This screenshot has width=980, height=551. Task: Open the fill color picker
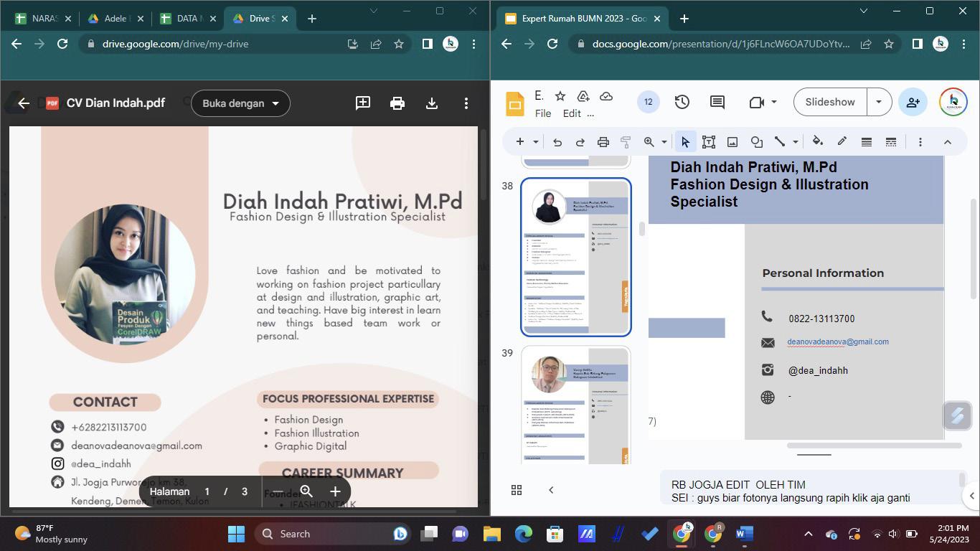[x=818, y=142]
